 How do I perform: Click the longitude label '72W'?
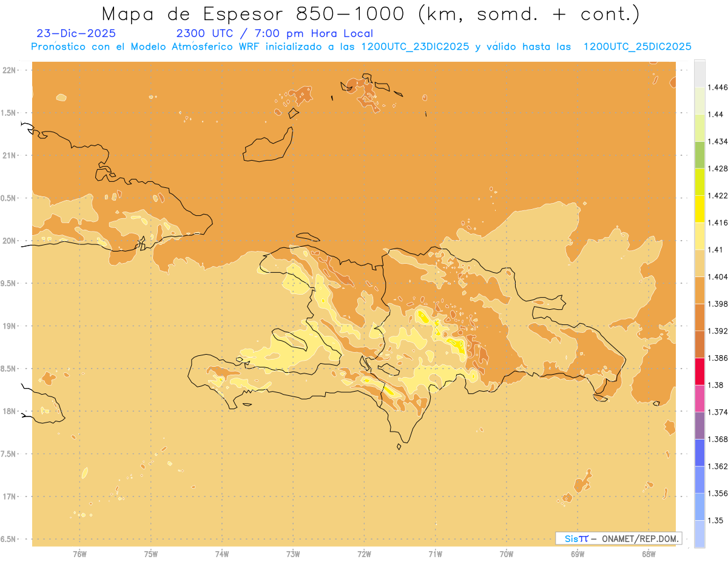(x=364, y=554)
